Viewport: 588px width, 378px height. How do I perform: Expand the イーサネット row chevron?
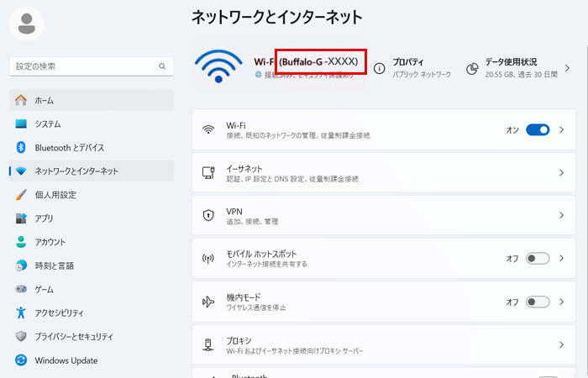coord(561,172)
